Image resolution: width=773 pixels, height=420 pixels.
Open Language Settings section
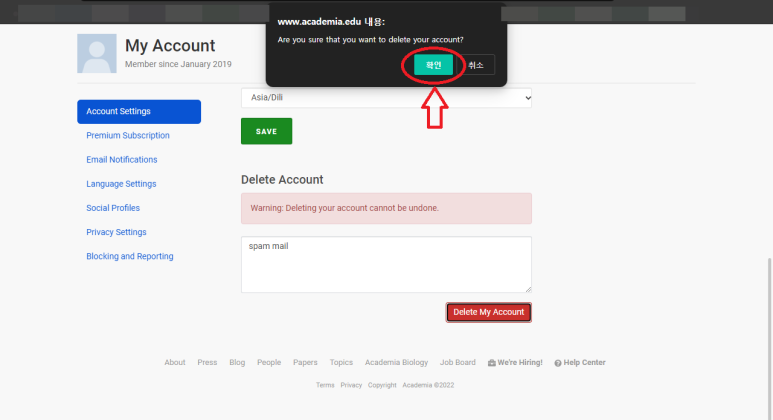tap(121, 184)
